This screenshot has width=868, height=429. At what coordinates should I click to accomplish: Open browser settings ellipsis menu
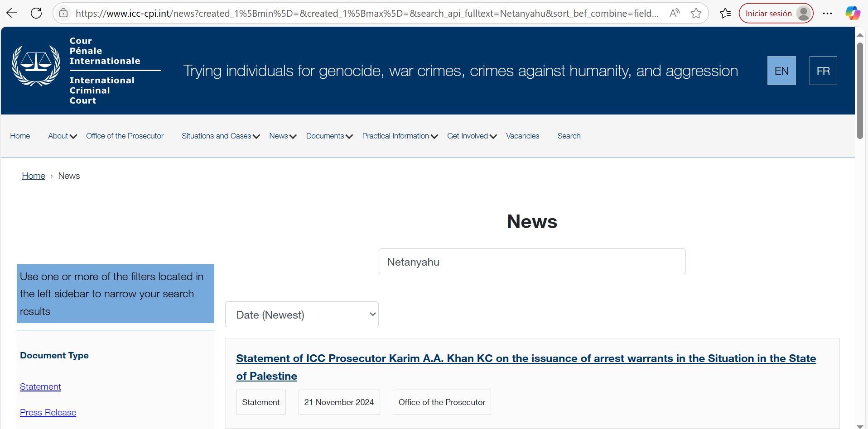click(x=827, y=13)
